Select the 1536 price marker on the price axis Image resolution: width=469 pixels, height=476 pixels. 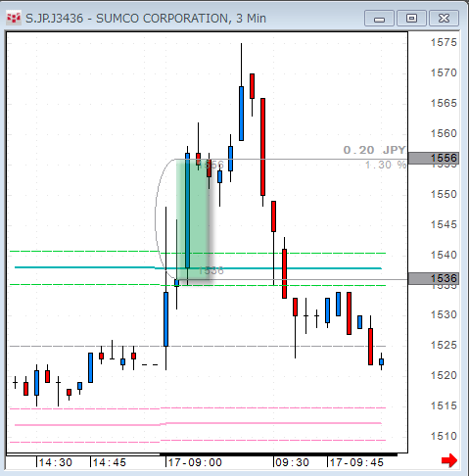coord(434,278)
